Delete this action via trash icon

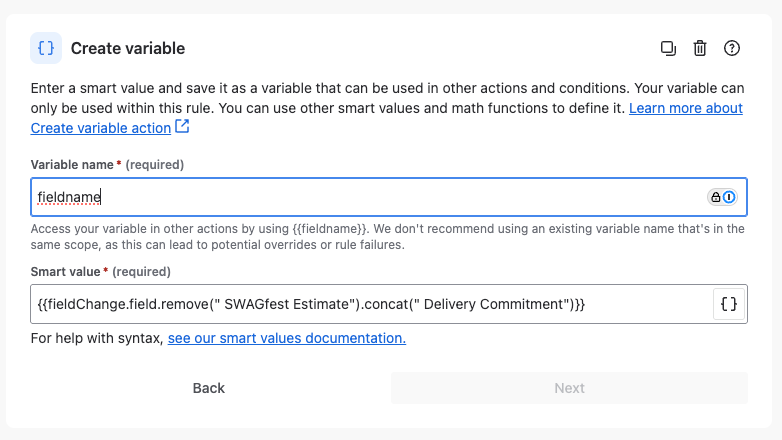[700, 48]
